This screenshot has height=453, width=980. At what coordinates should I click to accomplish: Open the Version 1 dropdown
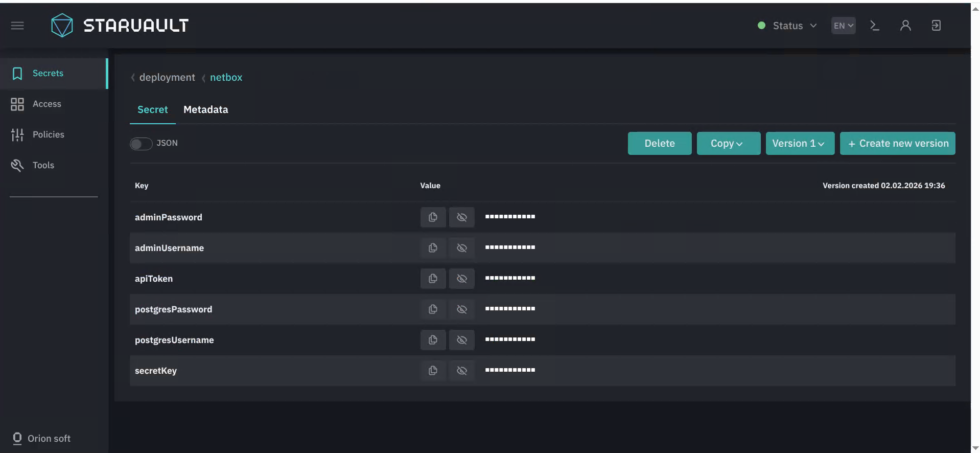click(x=799, y=144)
